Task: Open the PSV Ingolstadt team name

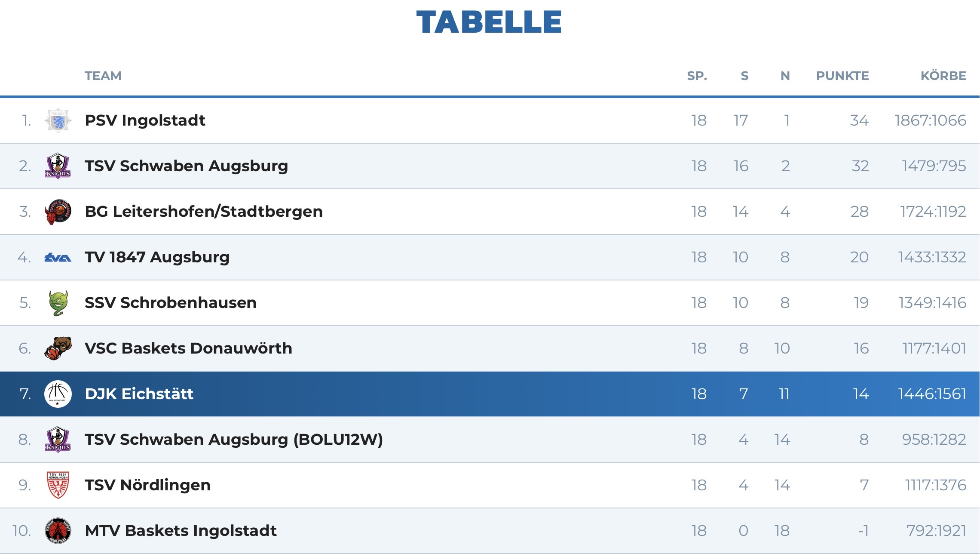Action: pyautogui.click(x=145, y=120)
